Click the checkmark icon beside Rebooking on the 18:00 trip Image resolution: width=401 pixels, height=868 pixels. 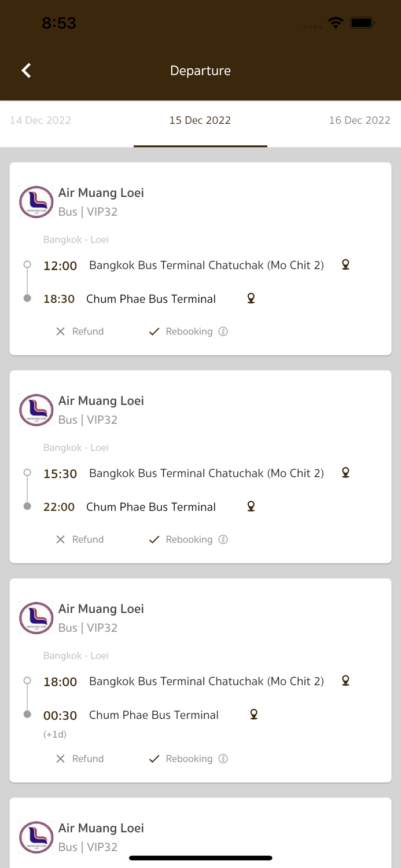154,758
